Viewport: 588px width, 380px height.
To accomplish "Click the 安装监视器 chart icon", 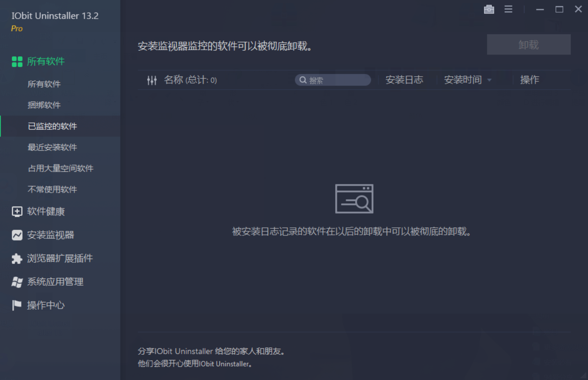I will coord(17,235).
